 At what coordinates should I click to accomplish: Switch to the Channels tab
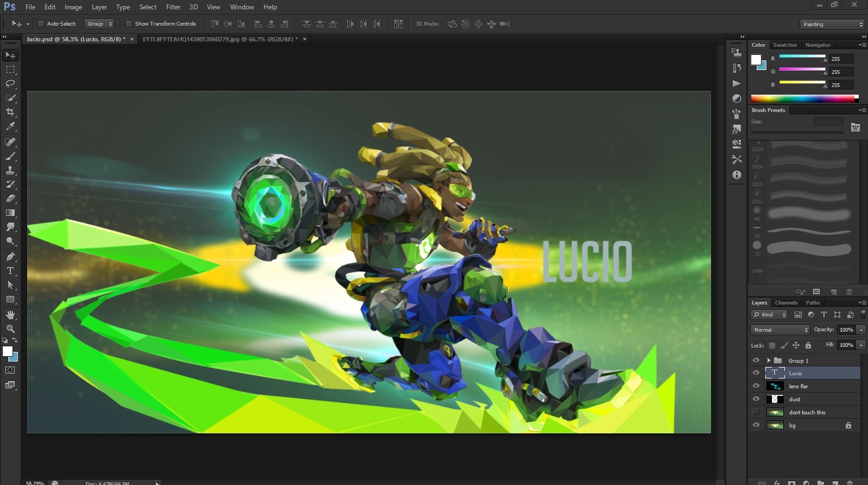point(786,303)
